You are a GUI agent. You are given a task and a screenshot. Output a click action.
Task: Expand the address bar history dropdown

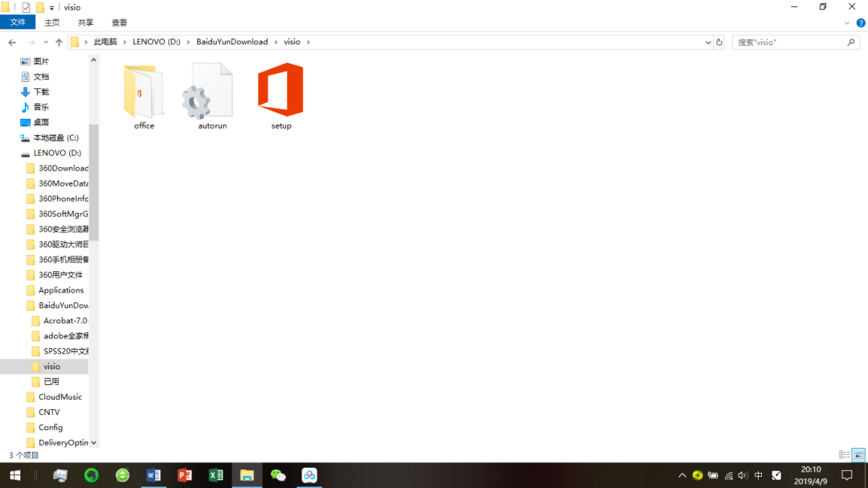click(x=708, y=42)
